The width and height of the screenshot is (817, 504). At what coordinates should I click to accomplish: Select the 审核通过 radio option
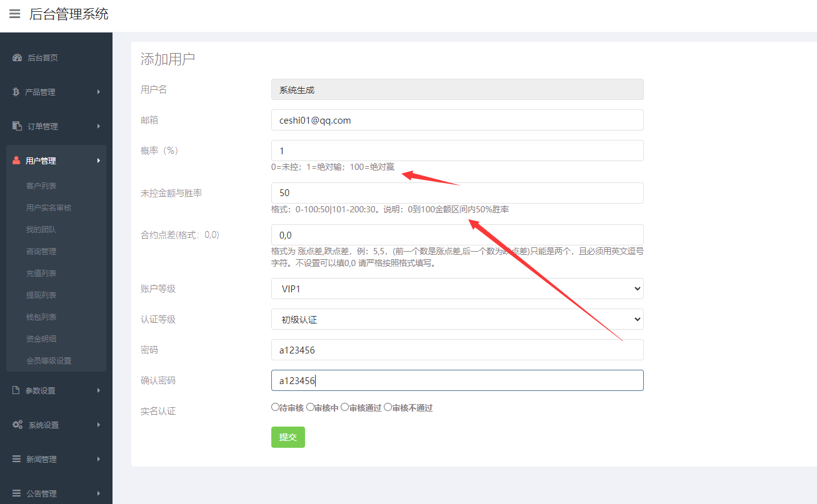coord(344,407)
